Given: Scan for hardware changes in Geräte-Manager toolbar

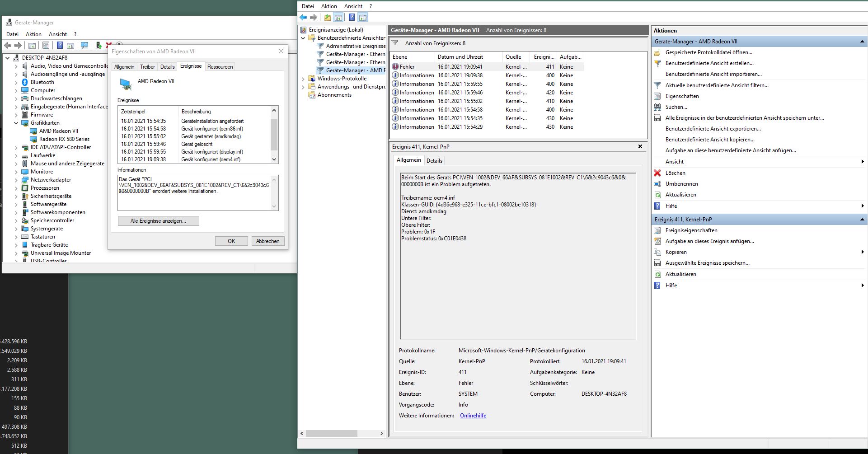Looking at the screenshot, I should 84,45.
